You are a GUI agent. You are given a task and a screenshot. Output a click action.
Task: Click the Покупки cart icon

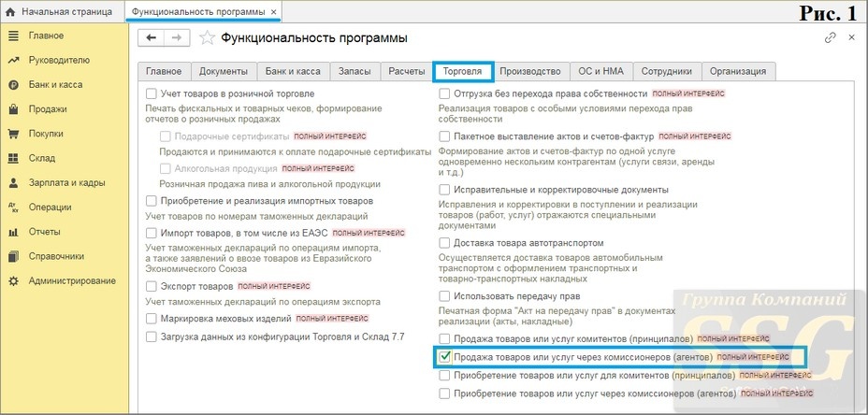[x=13, y=134]
